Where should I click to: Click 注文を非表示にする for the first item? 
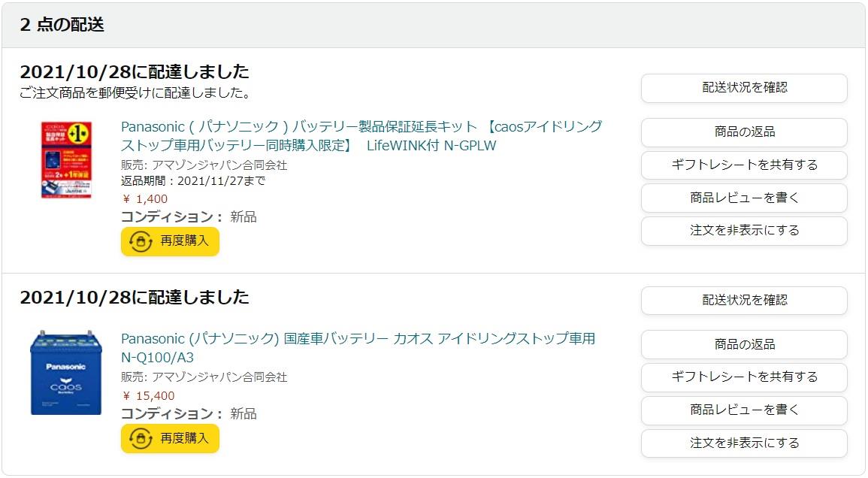coord(744,231)
